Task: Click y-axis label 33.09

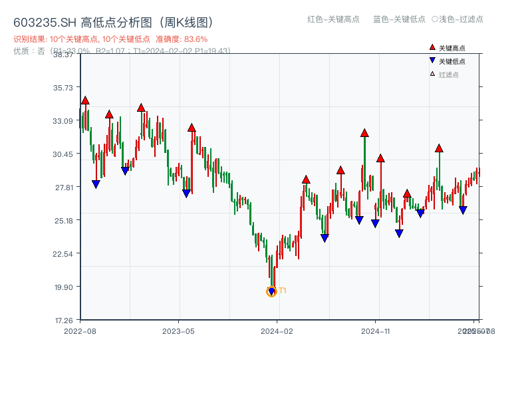Action: click(63, 121)
